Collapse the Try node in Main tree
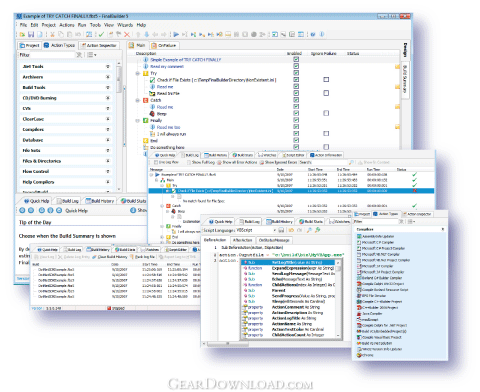This screenshot has width=480, height=392. 137,73
